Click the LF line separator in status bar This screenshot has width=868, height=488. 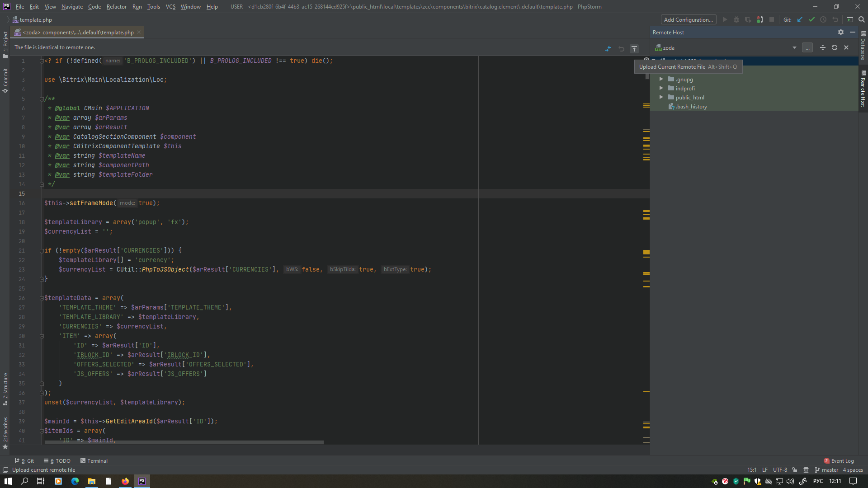point(765,470)
